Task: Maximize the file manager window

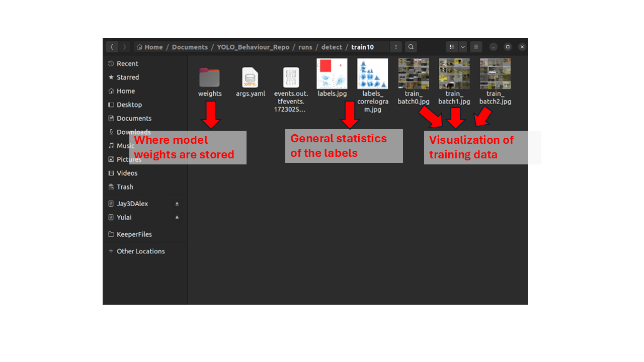Action: click(508, 47)
